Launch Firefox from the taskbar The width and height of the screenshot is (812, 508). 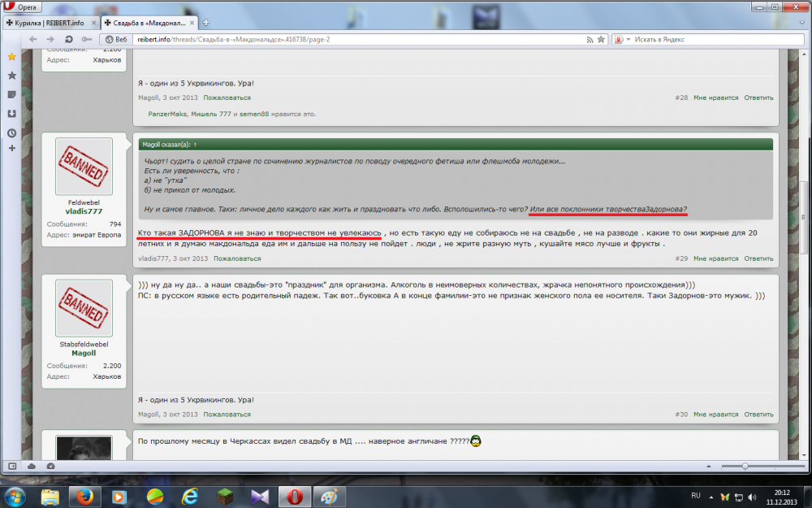coord(84,497)
